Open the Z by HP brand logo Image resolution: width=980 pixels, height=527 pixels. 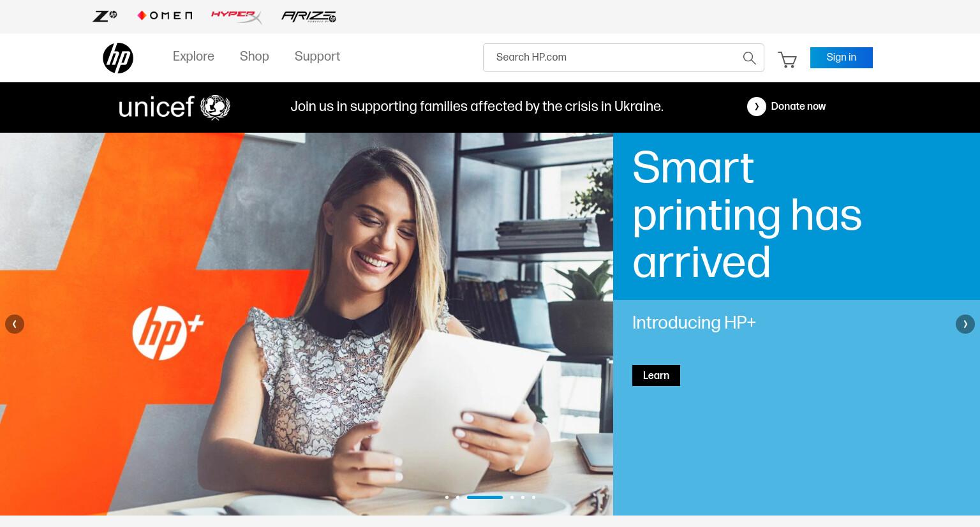(105, 16)
